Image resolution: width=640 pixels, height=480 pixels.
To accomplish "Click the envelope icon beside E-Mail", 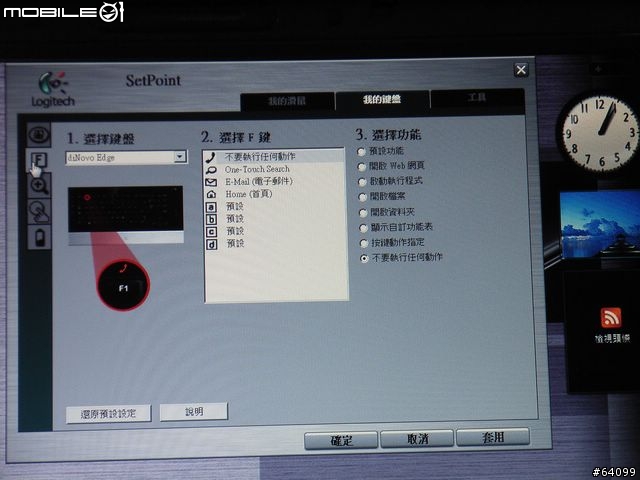I will [x=211, y=182].
